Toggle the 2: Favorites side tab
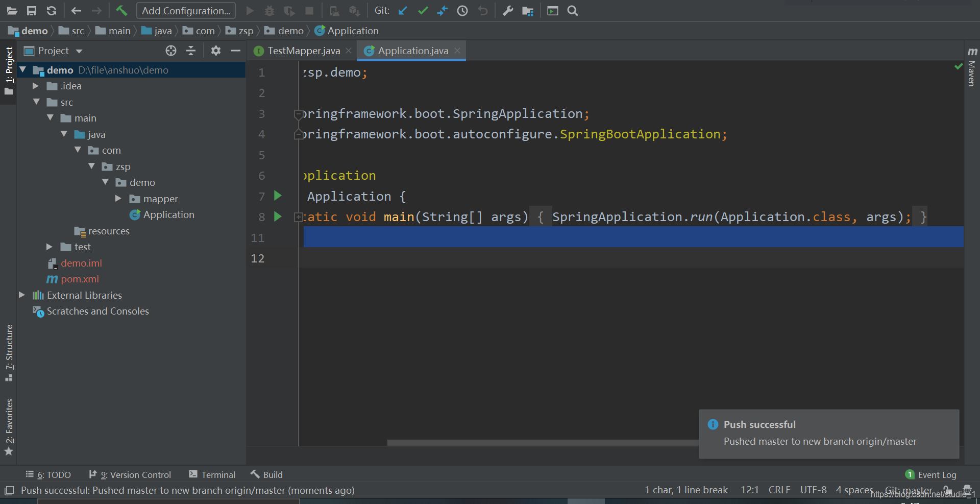Viewport: 980px width, 504px height. (9, 427)
